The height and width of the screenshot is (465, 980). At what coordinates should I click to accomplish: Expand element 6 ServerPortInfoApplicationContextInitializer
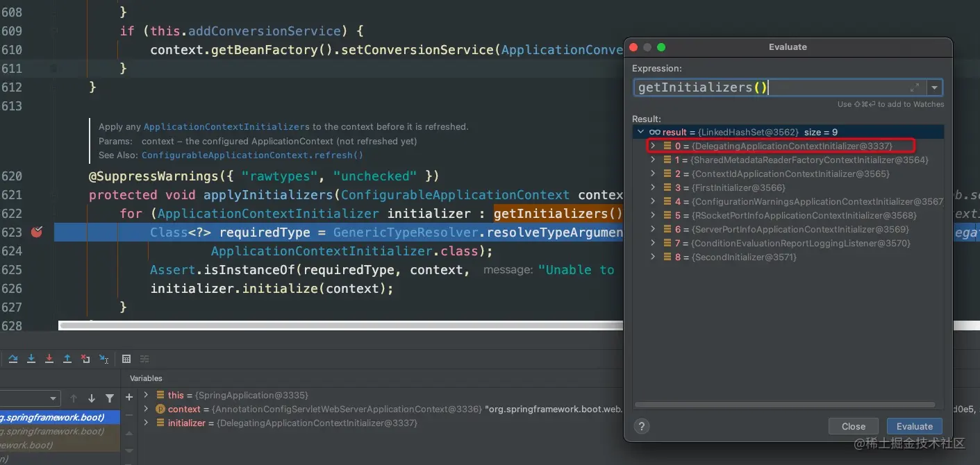click(653, 229)
